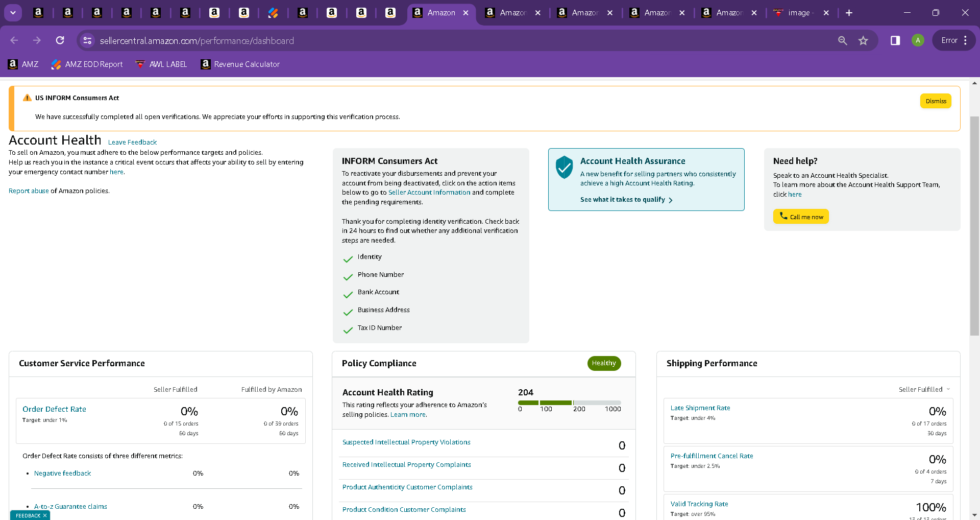The height and width of the screenshot is (520, 980).
Task: Open Received Intellectual Property Complaints
Action: coord(406,465)
